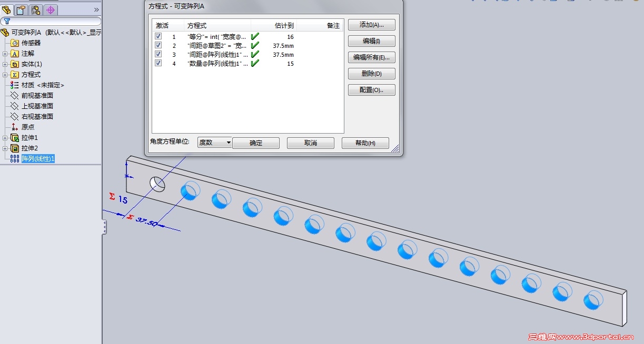Viewport: 644px width, 344px height.
Task: Expand the 拉伸1 feature node
Action: pos(5,138)
